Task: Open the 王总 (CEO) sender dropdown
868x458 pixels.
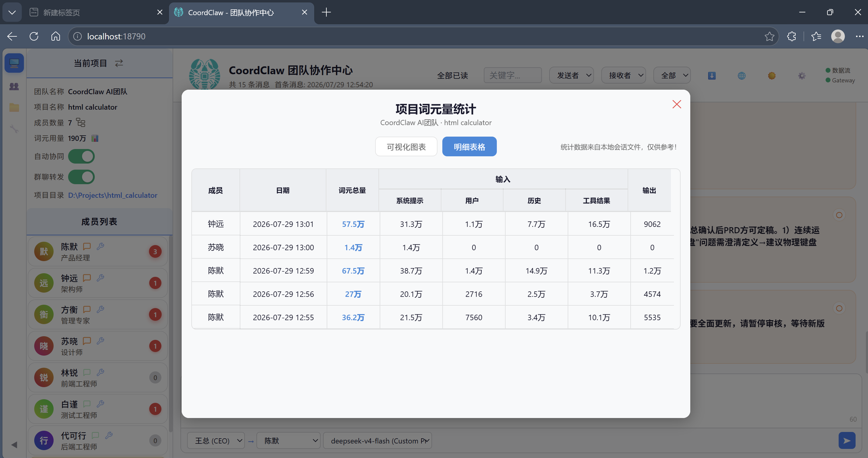Action: click(x=216, y=440)
